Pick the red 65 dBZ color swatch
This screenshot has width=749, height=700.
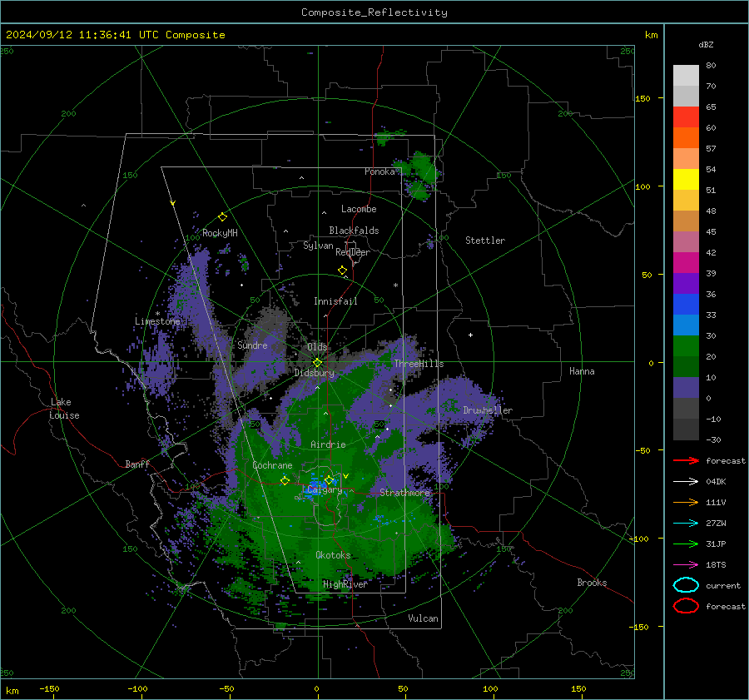click(x=686, y=117)
